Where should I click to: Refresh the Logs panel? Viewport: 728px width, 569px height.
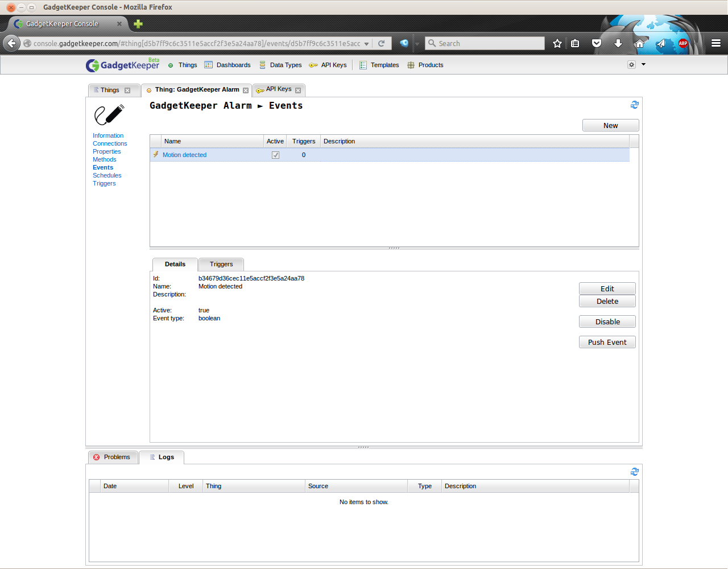635,472
